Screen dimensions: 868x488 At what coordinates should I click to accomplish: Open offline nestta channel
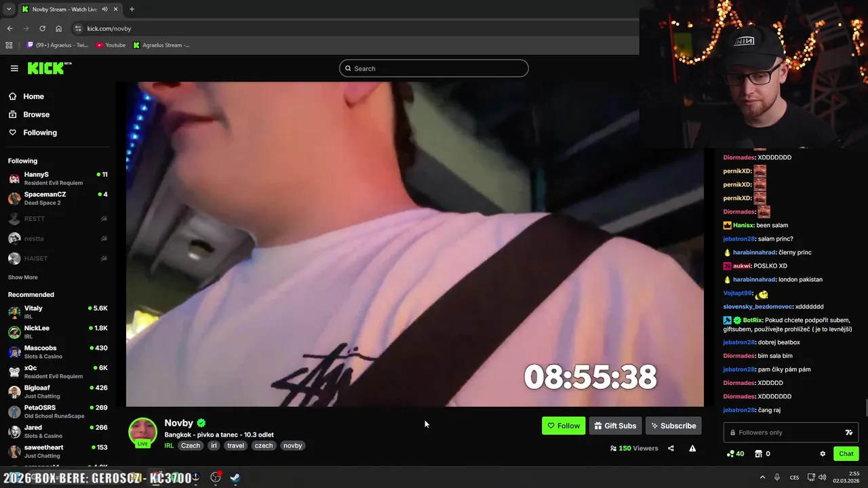point(58,239)
